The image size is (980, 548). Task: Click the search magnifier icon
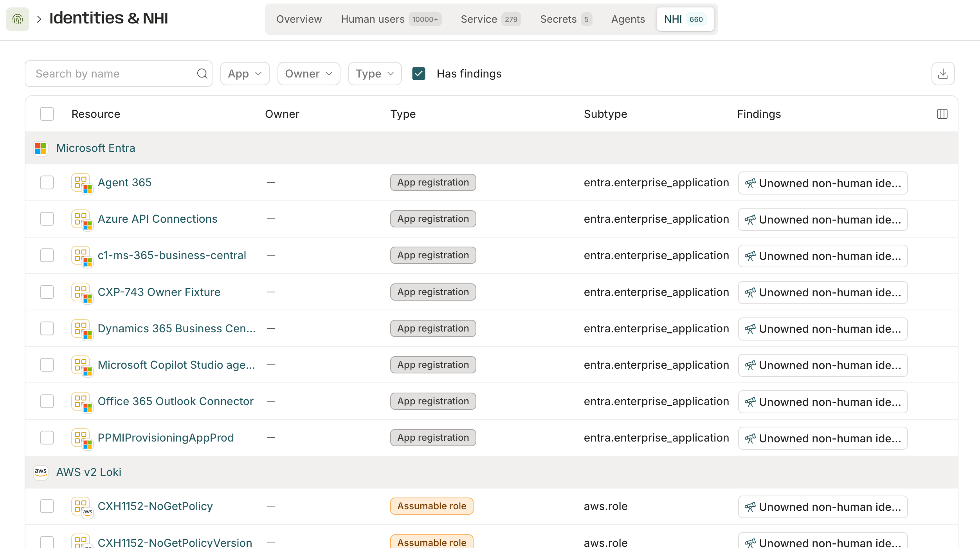point(202,74)
